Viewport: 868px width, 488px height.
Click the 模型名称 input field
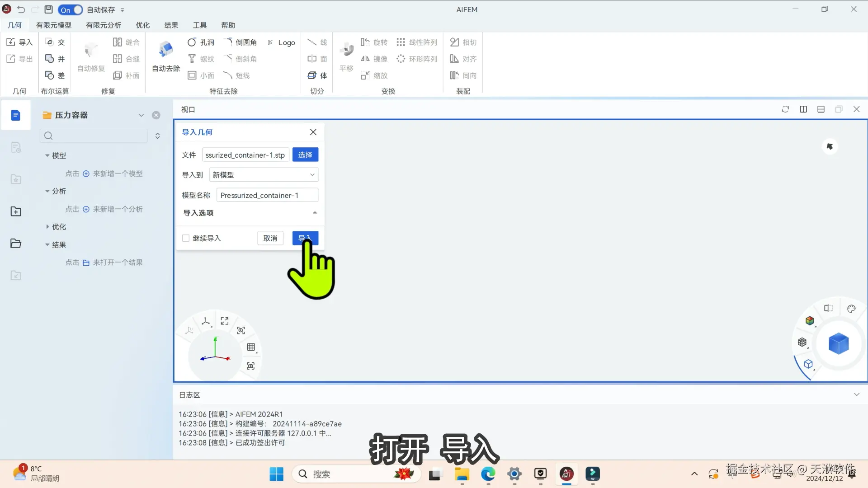point(267,195)
